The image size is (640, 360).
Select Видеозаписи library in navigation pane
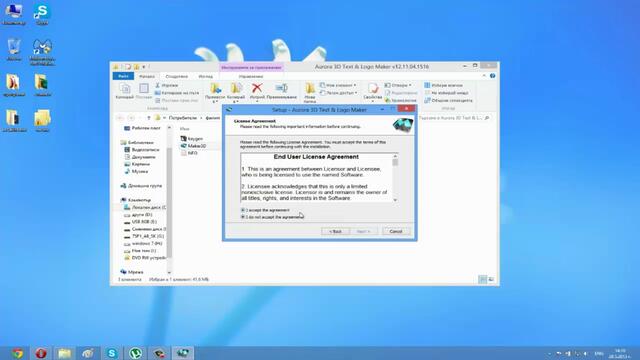142,150
